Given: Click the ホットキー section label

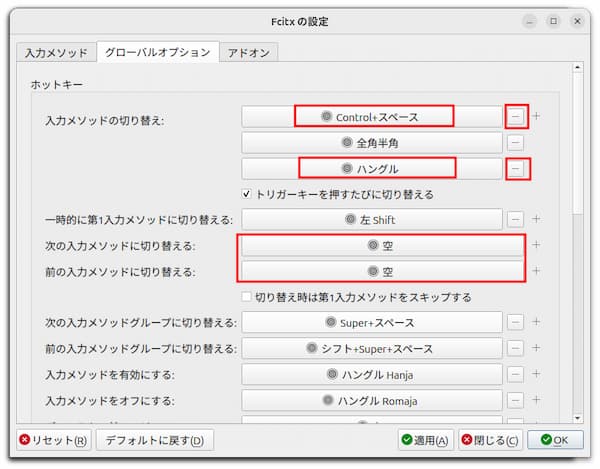Looking at the screenshot, I should pos(57,84).
